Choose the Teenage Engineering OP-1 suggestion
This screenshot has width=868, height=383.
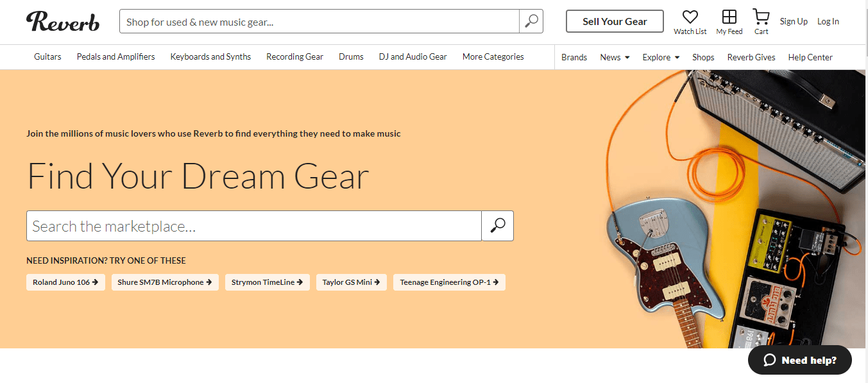click(x=449, y=282)
